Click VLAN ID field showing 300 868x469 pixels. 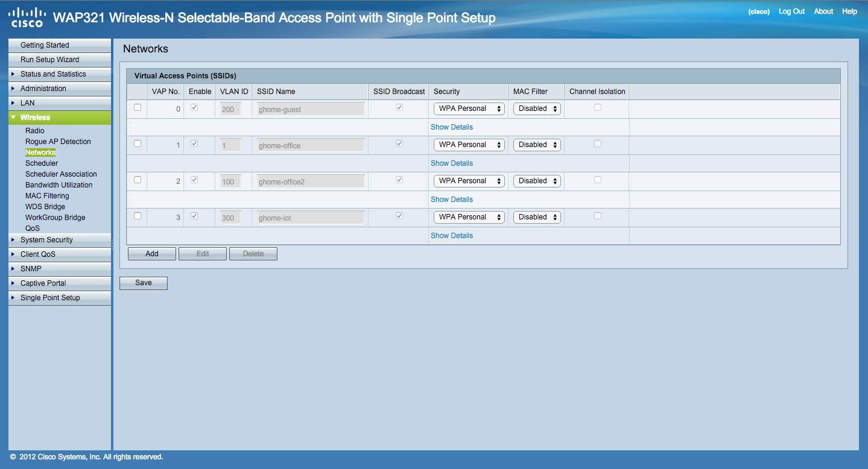click(230, 218)
